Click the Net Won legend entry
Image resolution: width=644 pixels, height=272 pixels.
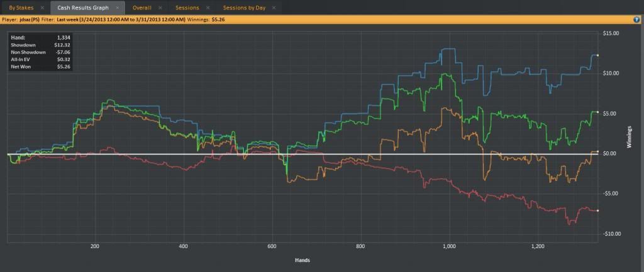coord(21,66)
